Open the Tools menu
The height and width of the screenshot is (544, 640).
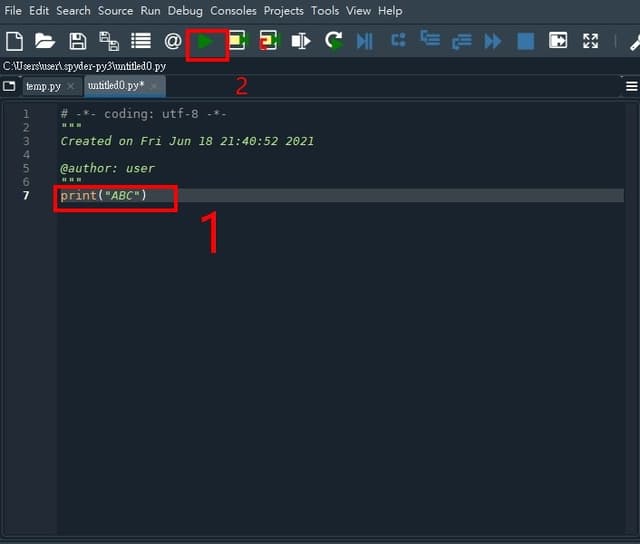click(325, 11)
